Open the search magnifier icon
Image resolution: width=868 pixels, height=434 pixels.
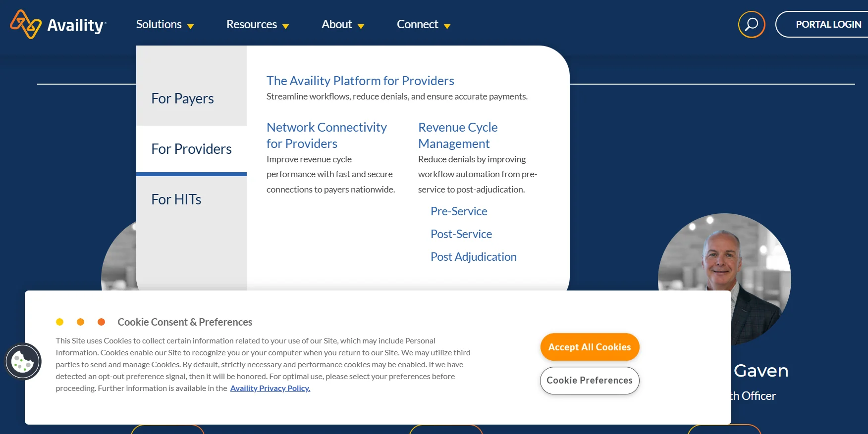752,24
